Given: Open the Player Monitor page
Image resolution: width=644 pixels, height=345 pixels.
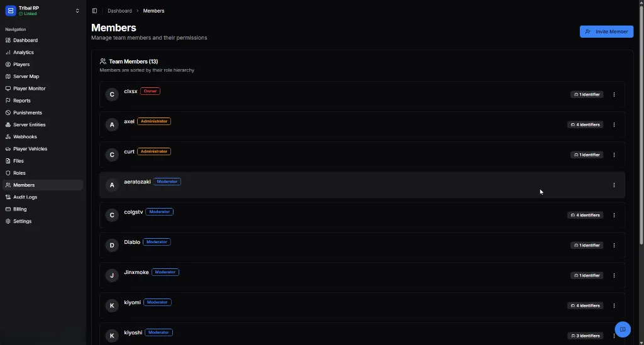Looking at the screenshot, I should pyautogui.click(x=43, y=89).
